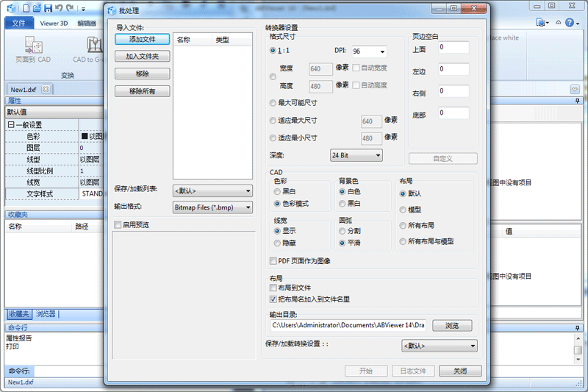Select the 最大可能尺寸 radio button

tap(273, 103)
